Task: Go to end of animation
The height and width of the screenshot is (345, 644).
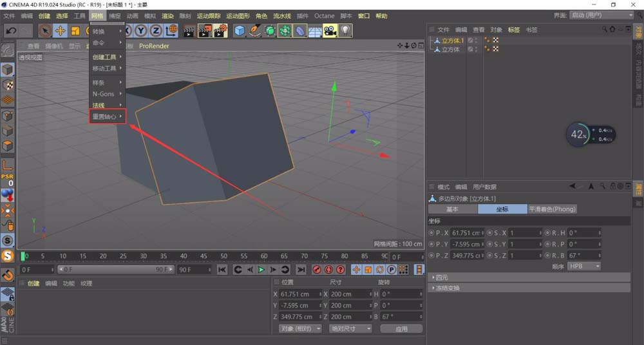Action: tap(301, 270)
